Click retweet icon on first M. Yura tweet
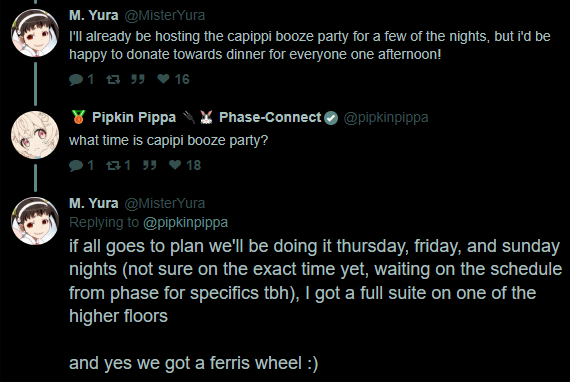Screen dimensions: 570x382 (x=113, y=79)
